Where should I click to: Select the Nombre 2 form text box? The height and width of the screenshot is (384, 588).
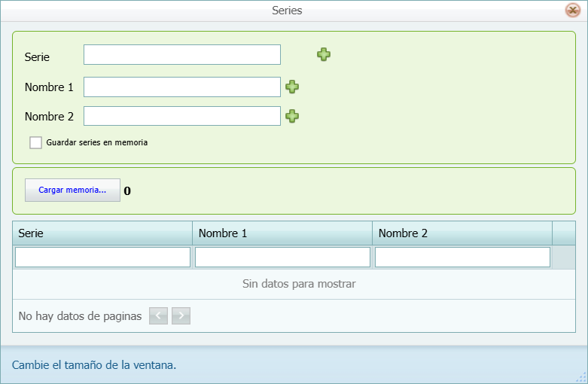(182, 116)
